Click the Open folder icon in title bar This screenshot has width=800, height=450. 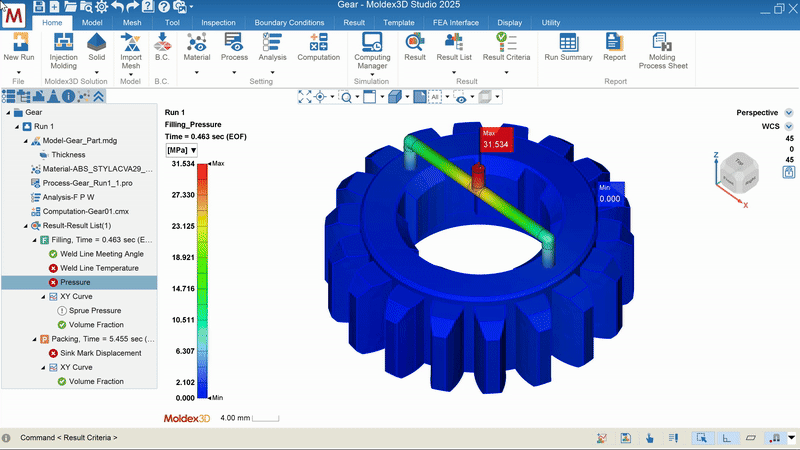70,7
